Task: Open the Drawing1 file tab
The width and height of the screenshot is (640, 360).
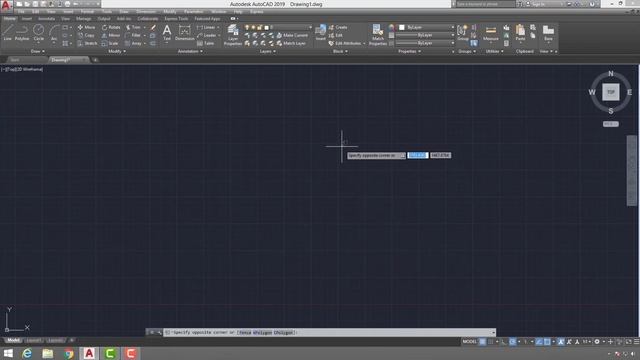Action: pos(68,60)
